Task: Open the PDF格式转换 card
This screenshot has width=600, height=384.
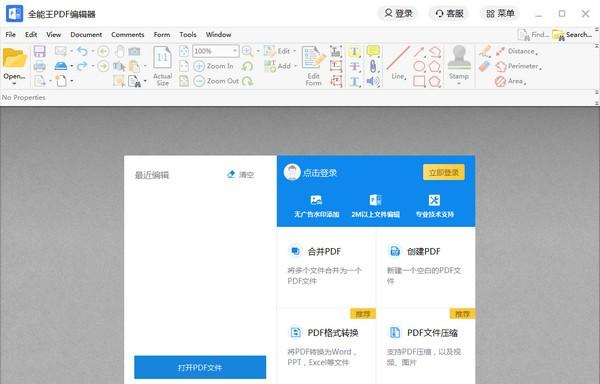Action: [x=326, y=347]
